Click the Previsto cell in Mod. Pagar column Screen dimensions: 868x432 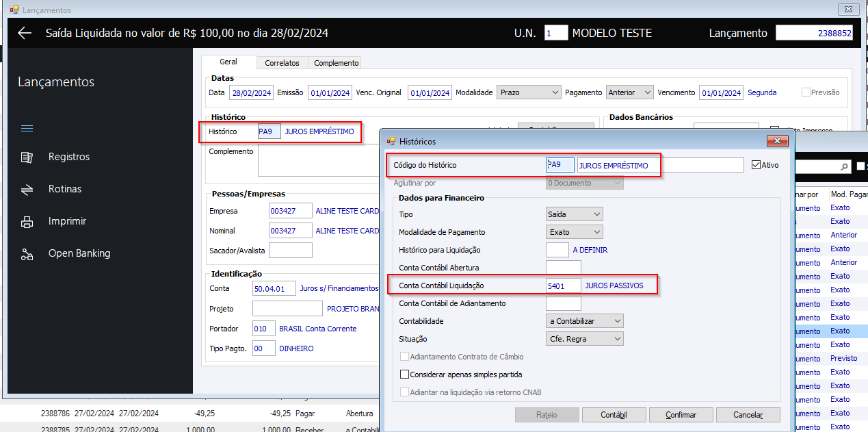844,358
